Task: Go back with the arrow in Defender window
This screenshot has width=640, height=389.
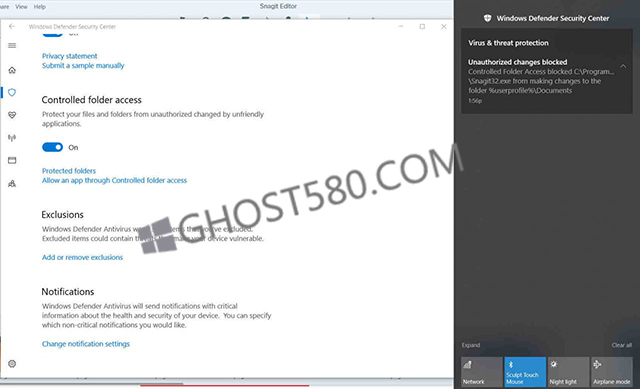Action: click(x=12, y=27)
